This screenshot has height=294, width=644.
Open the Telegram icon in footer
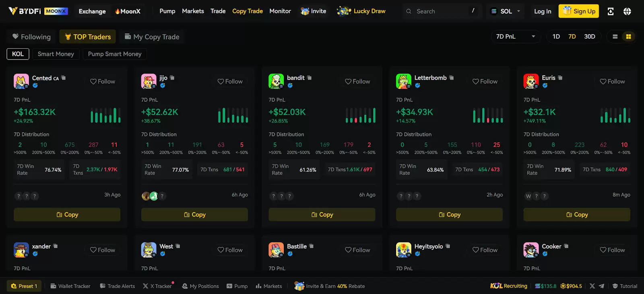point(601,286)
